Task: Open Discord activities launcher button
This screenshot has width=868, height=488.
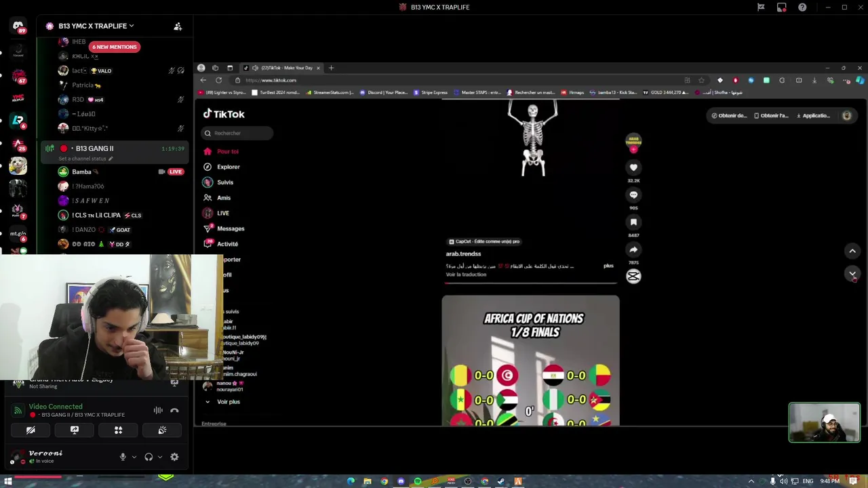Action: [118, 430]
